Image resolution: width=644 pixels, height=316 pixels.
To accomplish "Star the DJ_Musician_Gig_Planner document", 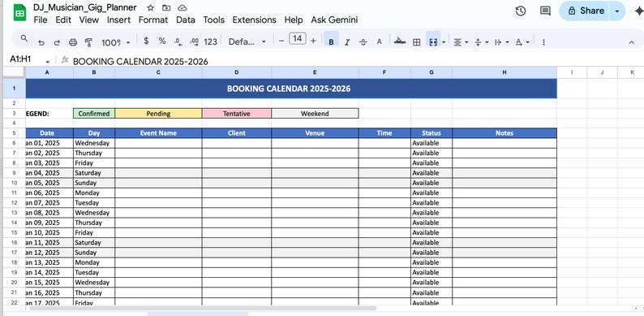I will [151, 8].
